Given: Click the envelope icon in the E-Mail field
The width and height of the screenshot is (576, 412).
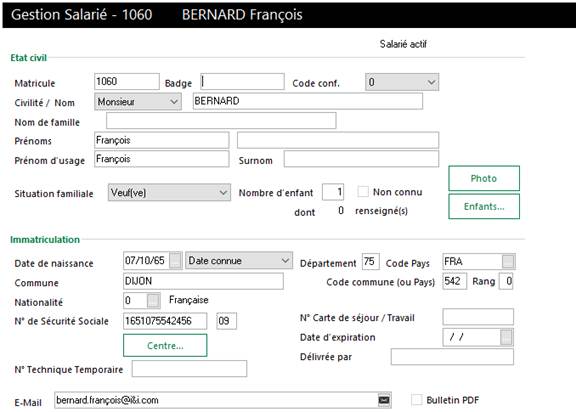Looking at the screenshot, I should 384,400.
